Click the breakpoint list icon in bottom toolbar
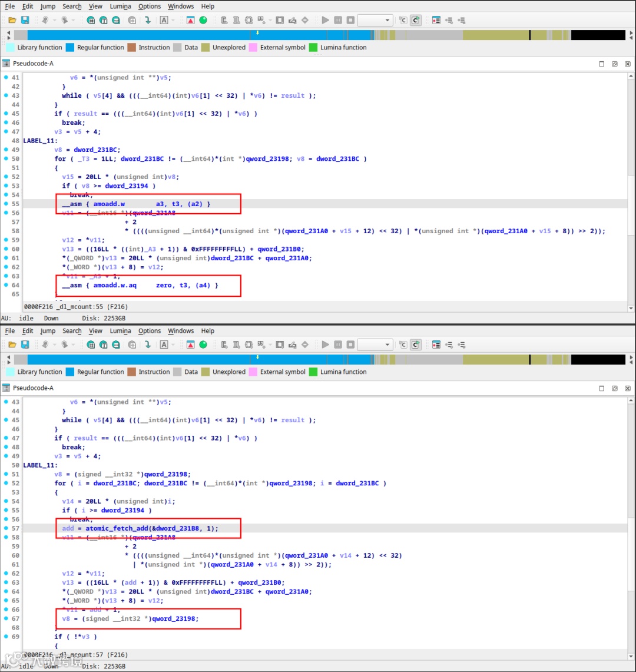Image resolution: width=636 pixels, height=672 pixels. [436, 345]
